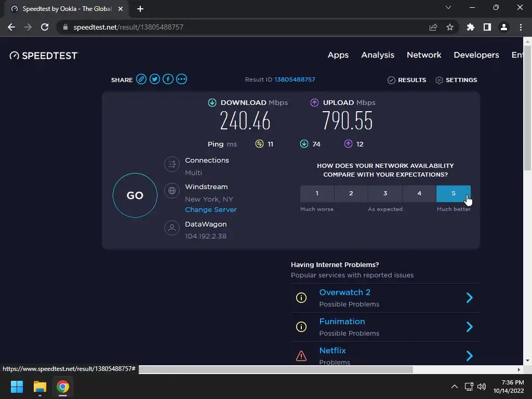Image resolution: width=532 pixels, height=399 pixels.
Task: Open volume control in system tray
Action: click(482, 387)
